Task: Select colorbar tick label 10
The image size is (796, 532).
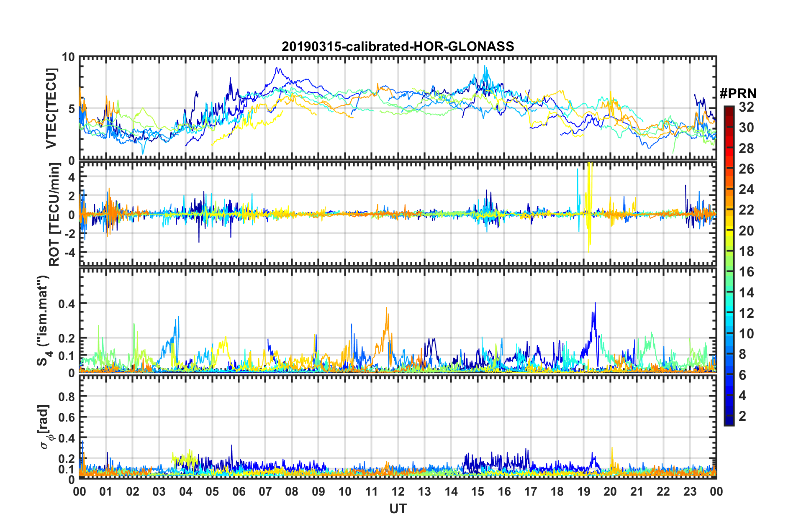Action: click(746, 334)
